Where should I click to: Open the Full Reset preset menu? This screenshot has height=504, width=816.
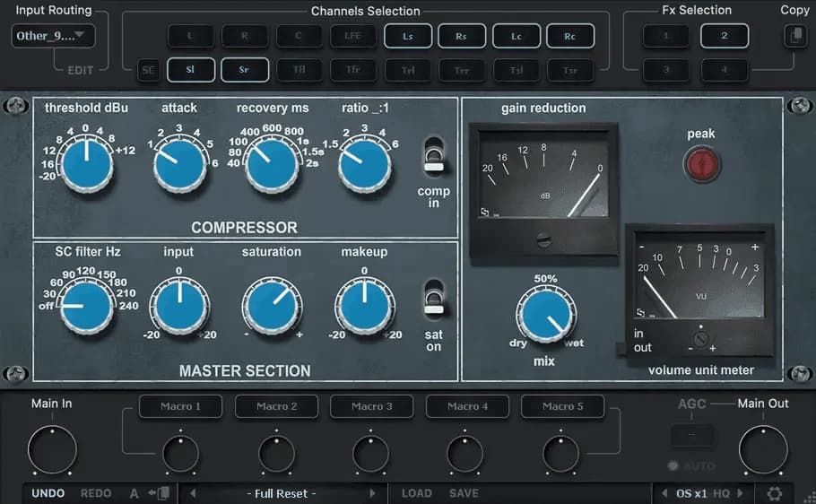(x=282, y=493)
